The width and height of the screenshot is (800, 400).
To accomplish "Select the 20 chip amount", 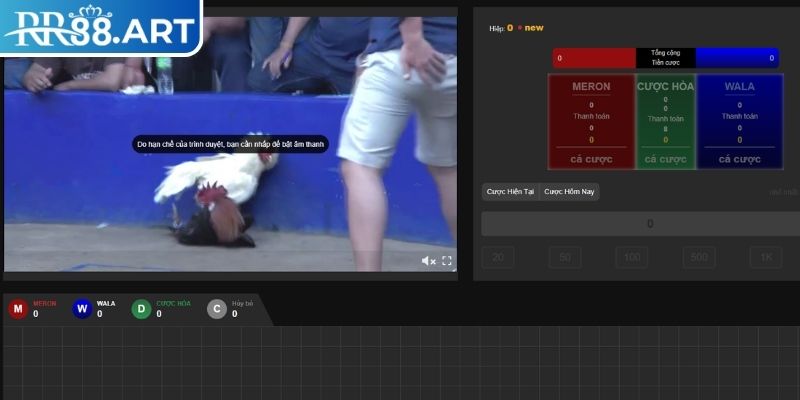I will click(x=497, y=258).
